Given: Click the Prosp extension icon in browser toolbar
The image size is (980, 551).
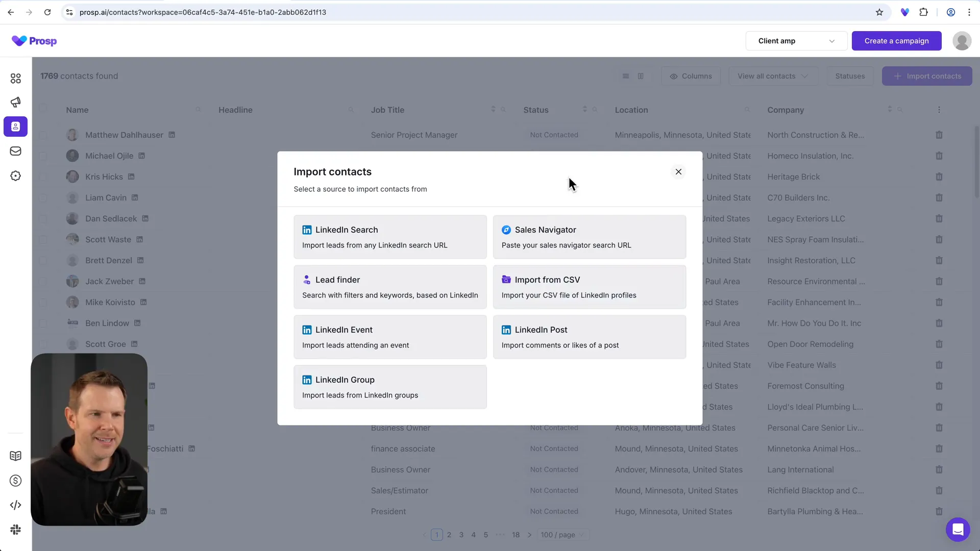Looking at the screenshot, I should pyautogui.click(x=904, y=12).
